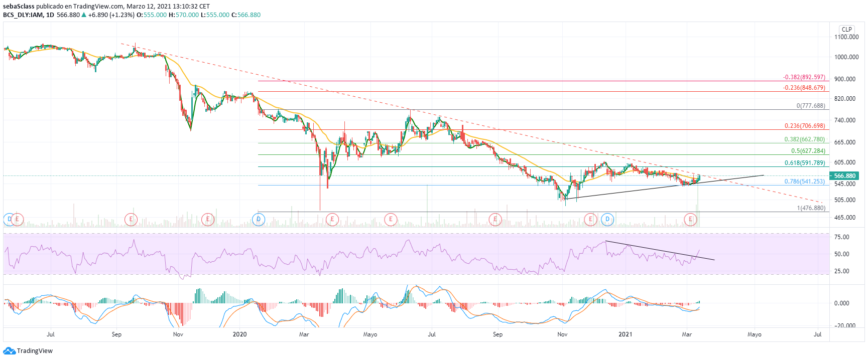
Task: Click the TradingView logo at bottom left
Action: coord(28,351)
